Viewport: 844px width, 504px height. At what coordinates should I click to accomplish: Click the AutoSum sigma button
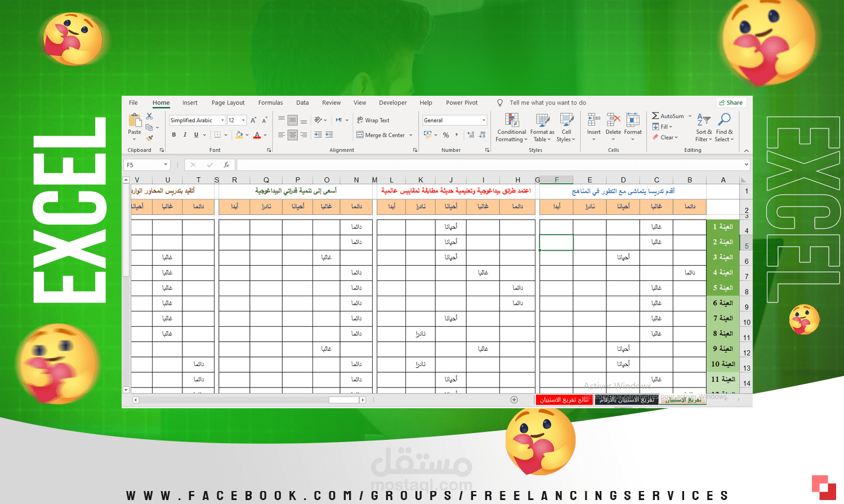pos(668,116)
